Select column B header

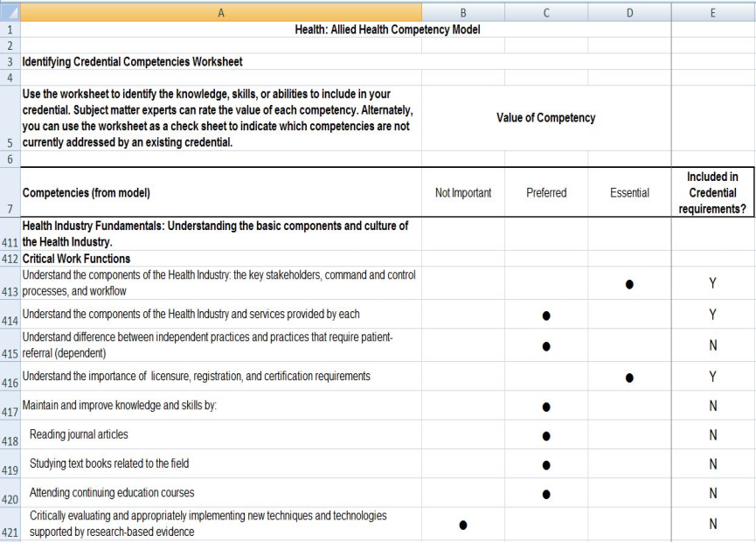point(462,13)
